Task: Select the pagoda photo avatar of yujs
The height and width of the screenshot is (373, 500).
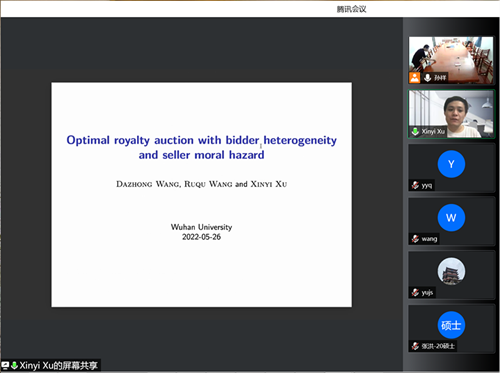Action: tap(451, 271)
